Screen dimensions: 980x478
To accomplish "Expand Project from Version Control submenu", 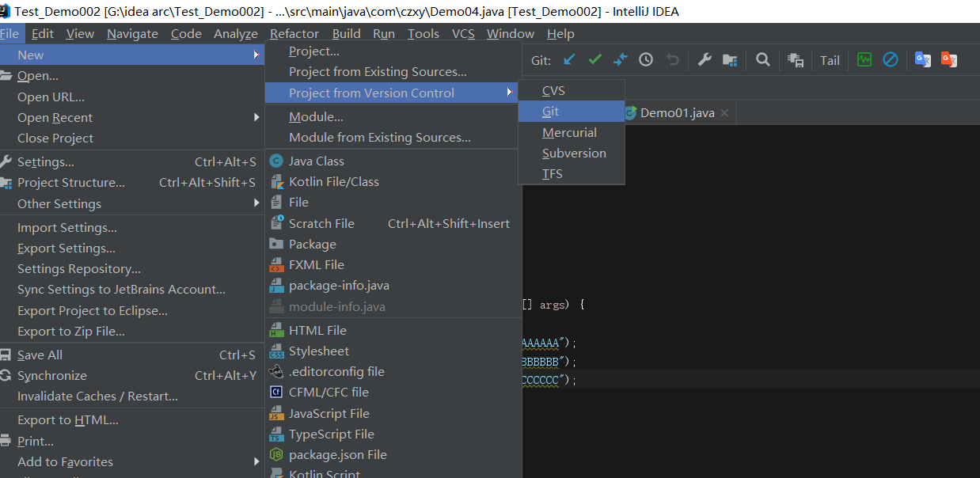I will coord(392,93).
